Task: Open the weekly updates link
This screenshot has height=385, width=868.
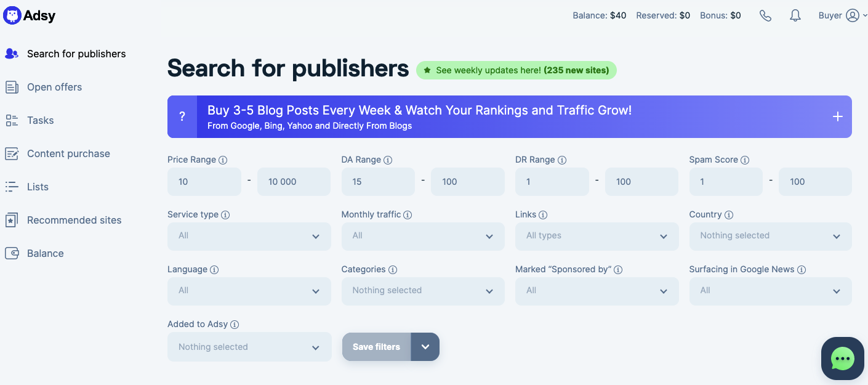Action: (x=516, y=70)
